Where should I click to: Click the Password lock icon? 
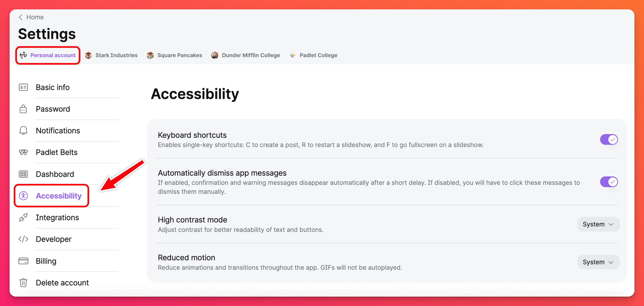point(23,109)
